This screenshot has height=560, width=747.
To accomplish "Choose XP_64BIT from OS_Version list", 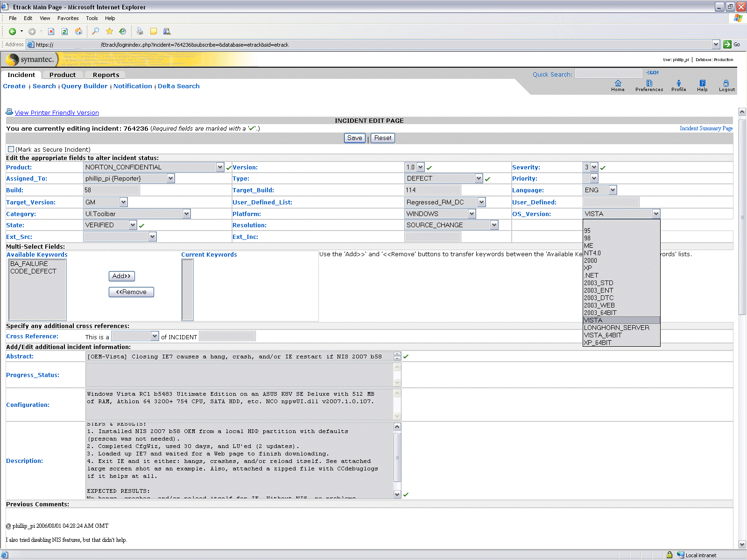I will [621, 343].
